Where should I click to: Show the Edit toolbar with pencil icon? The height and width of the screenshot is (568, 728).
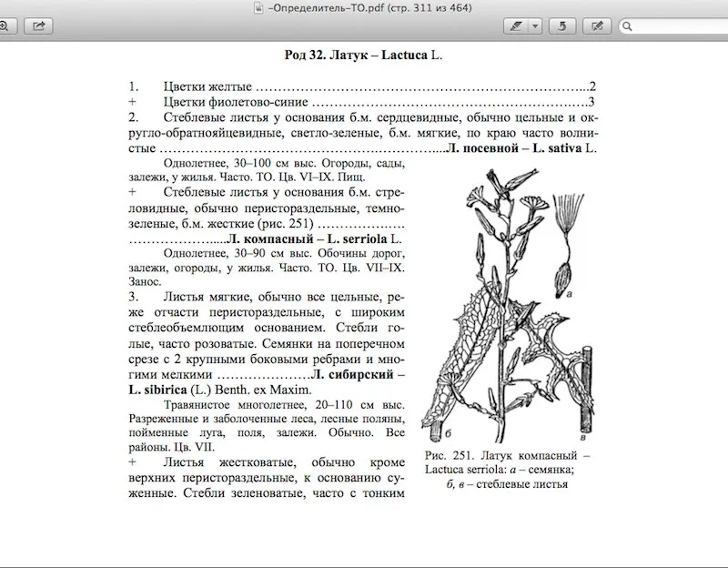pyautogui.click(x=597, y=26)
